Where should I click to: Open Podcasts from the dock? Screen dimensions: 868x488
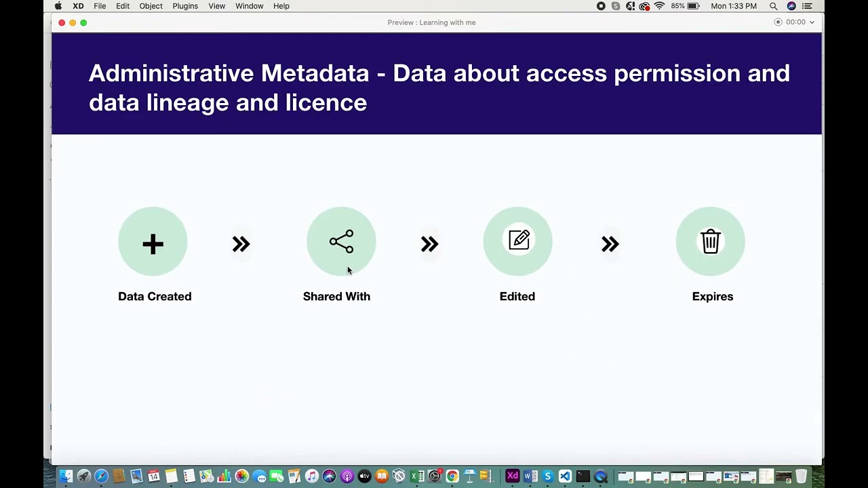(x=347, y=476)
